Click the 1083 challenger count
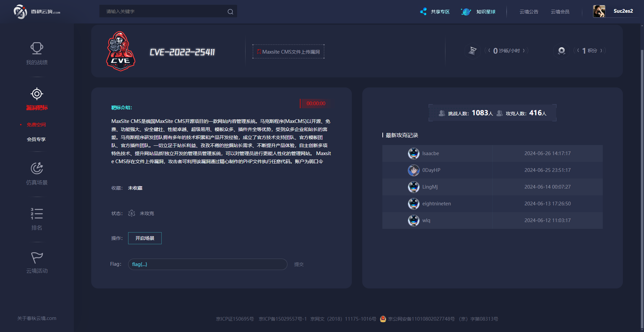This screenshot has width=644, height=332. point(480,113)
